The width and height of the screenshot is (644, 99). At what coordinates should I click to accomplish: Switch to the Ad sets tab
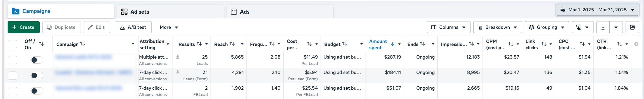click(x=170, y=12)
